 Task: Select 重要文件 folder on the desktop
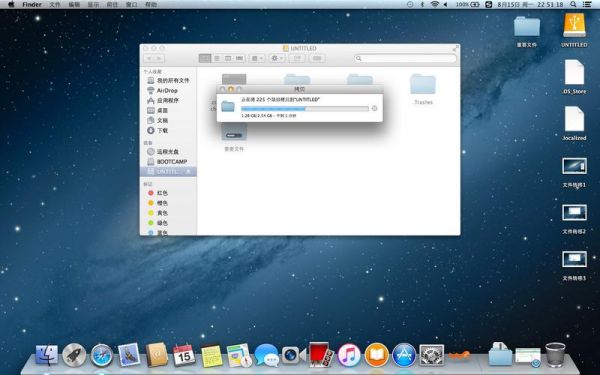tap(527, 31)
